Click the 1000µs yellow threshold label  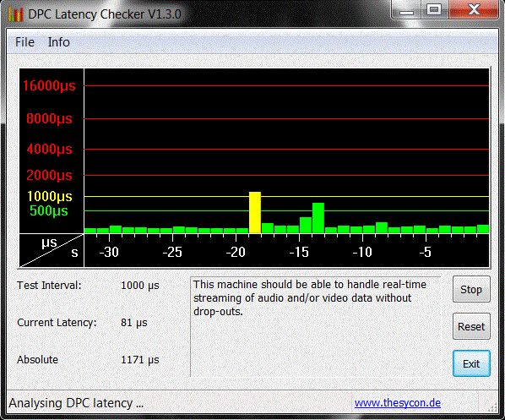pyautogui.click(x=49, y=196)
